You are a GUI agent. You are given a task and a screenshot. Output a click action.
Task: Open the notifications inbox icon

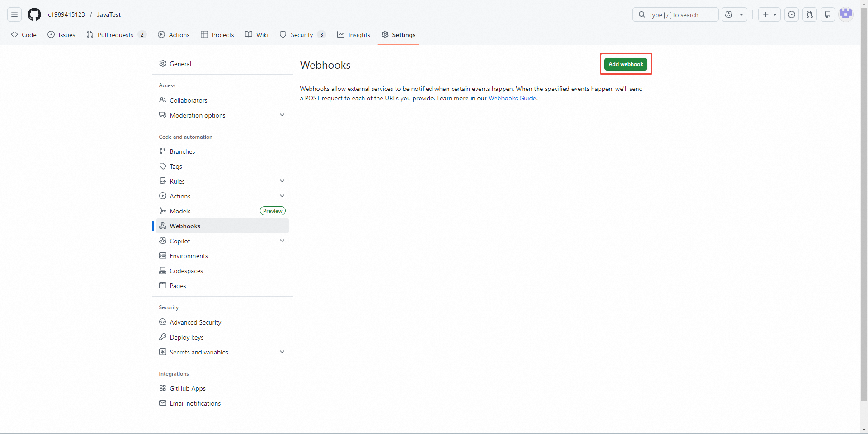(828, 14)
